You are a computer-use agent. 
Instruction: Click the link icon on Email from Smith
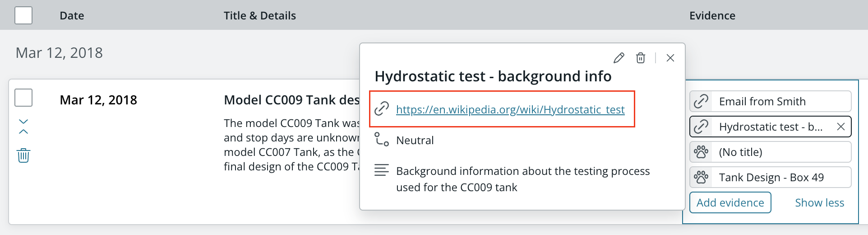(x=701, y=101)
